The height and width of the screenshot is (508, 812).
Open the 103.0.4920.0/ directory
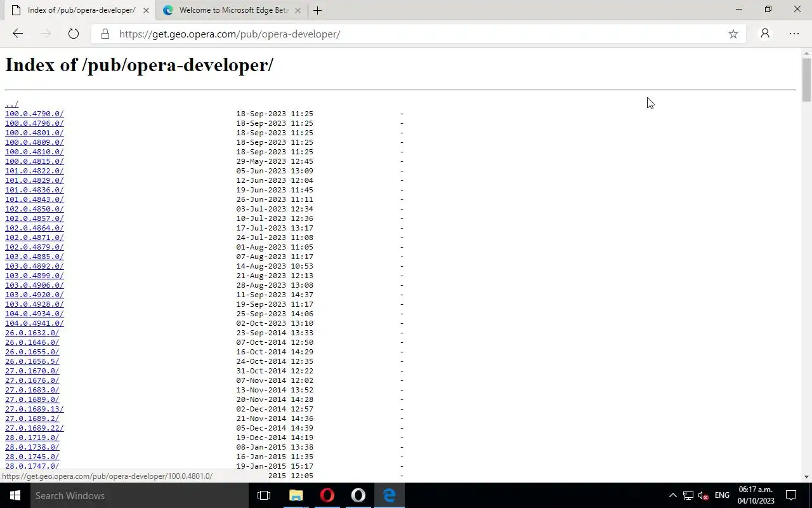pyautogui.click(x=34, y=295)
